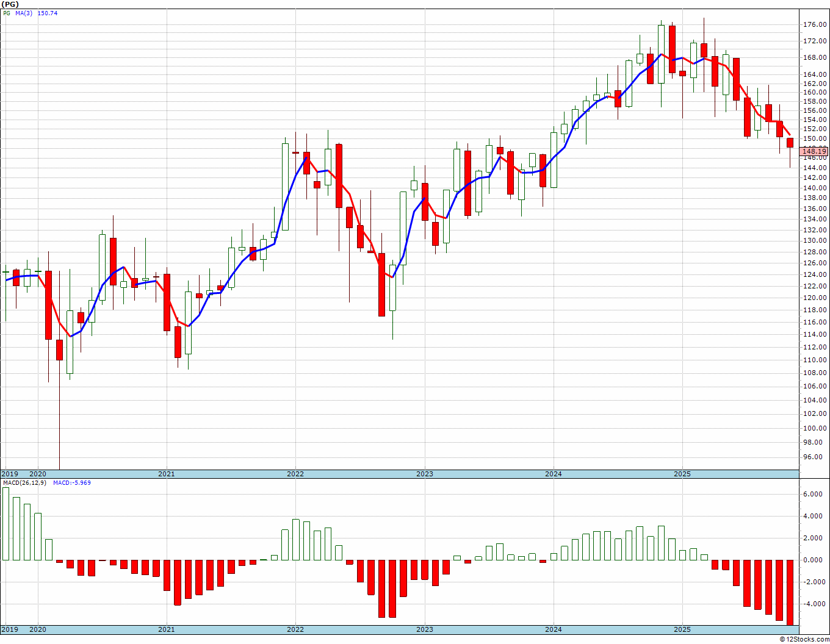Viewport: 830px width, 644px height.
Task: Click 2021 on the MACD panel time axis
Action: point(167,629)
